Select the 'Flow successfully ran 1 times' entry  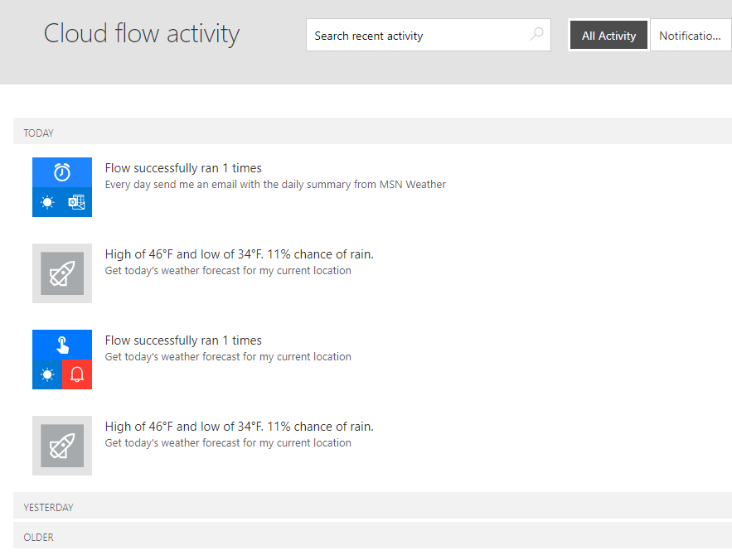183,167
